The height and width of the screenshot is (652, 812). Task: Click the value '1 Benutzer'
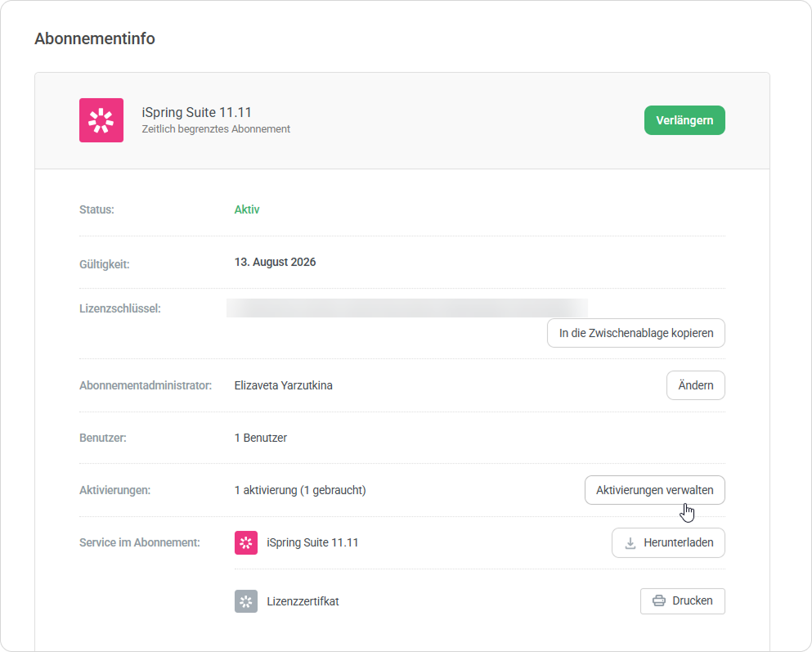(x=261, y=438)
